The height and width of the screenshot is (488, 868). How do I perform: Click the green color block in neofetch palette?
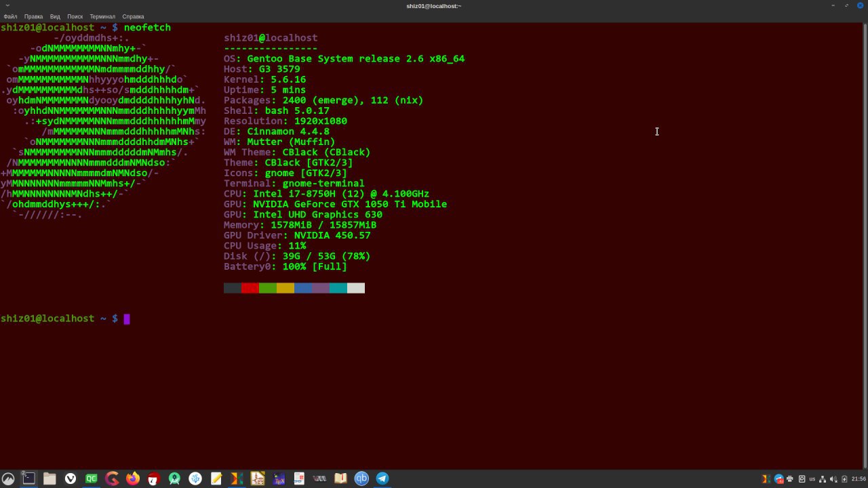point(268,288)
